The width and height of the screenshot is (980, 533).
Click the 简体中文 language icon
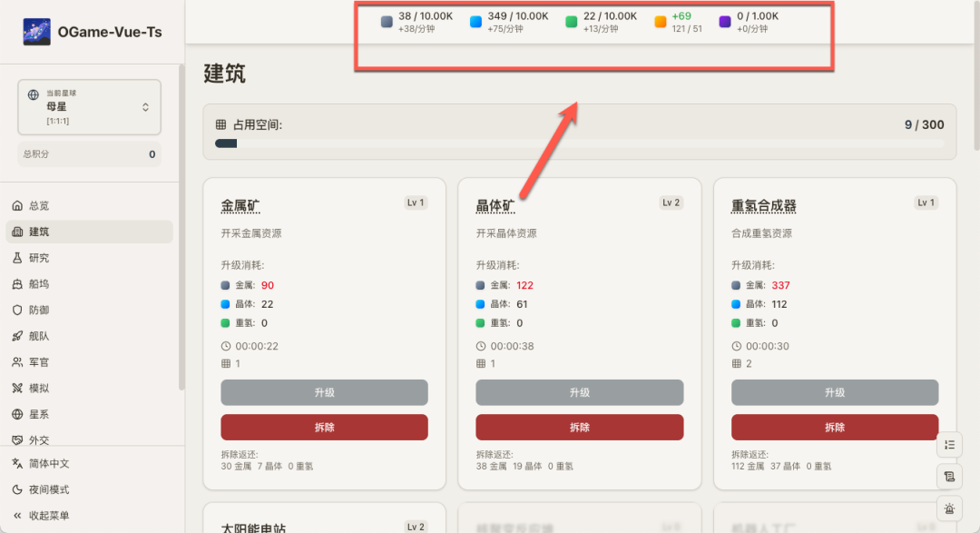(17, 464)
